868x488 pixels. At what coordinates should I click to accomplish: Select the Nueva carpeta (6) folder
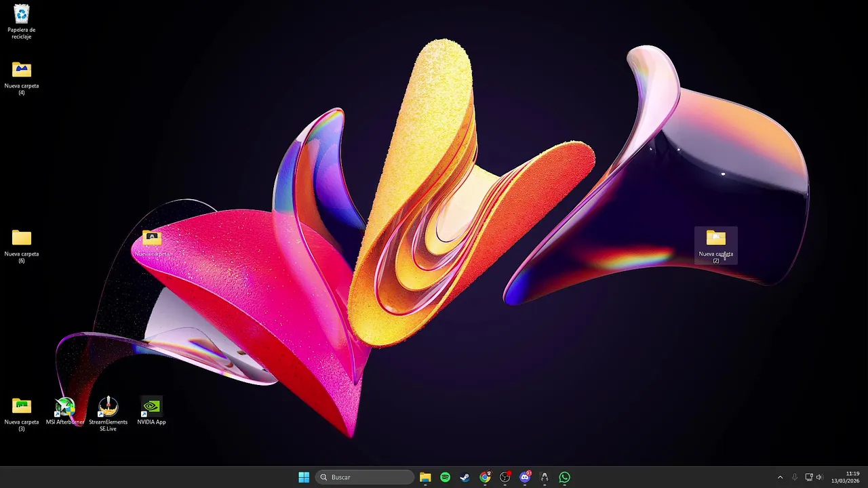[x=22, y=246]
